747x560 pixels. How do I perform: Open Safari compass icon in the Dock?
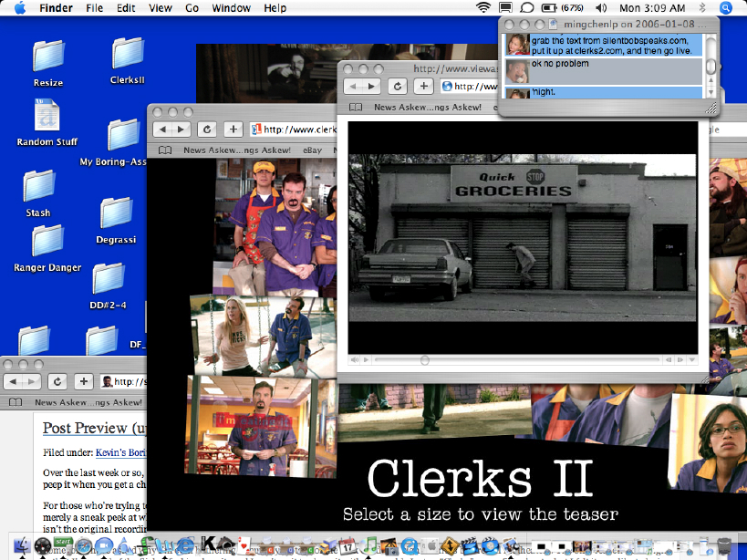point(83,545)
